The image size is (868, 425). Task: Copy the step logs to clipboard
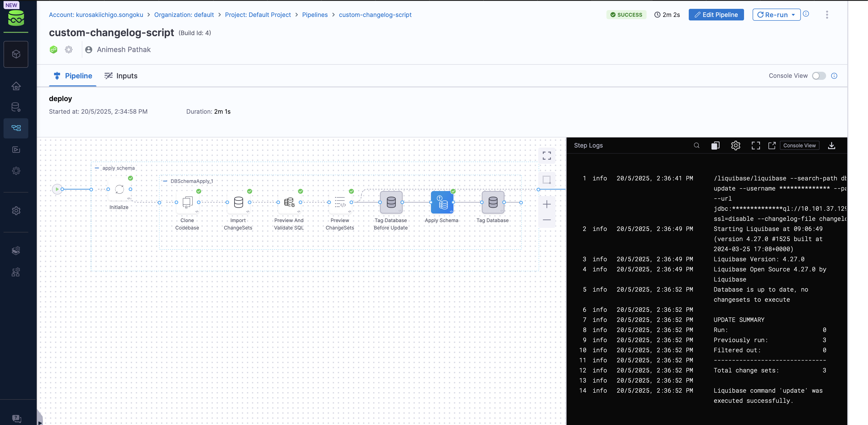click(716, 145)
